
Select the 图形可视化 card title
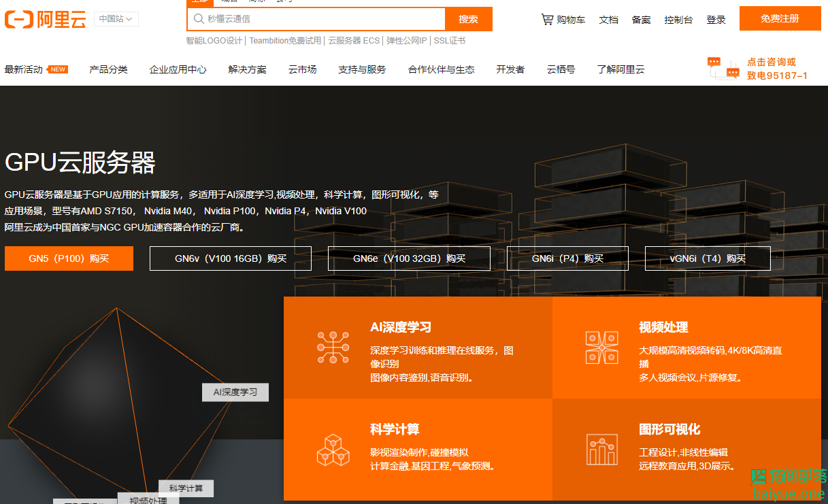(x=669, y=429)
